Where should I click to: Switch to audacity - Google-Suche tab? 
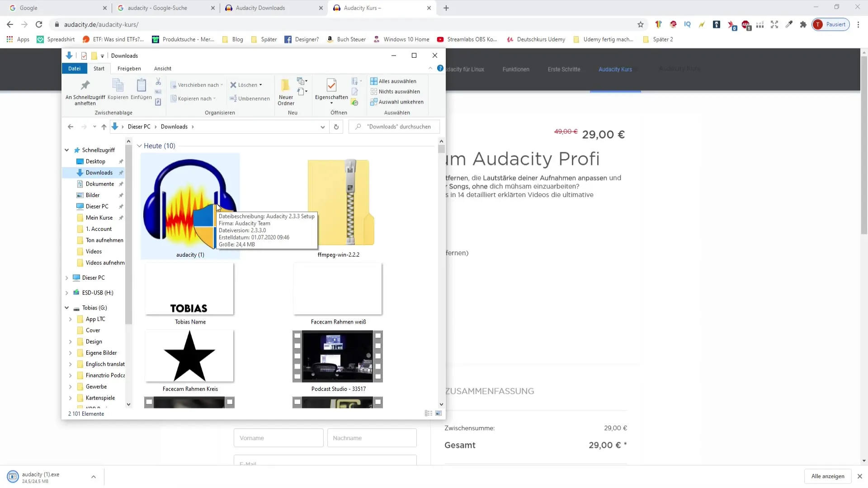[x=165, y=8]
